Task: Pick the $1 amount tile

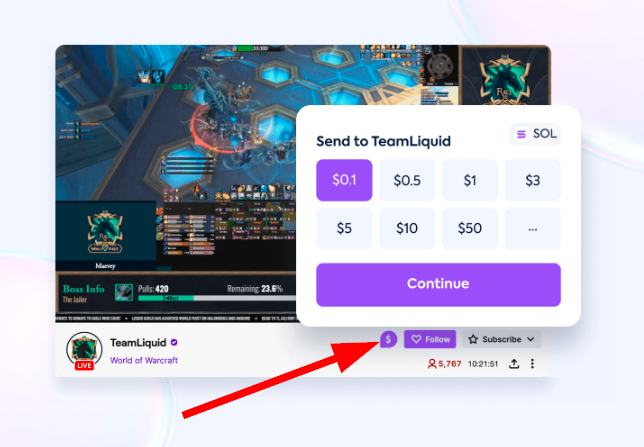Action: (x=470, y=180)
